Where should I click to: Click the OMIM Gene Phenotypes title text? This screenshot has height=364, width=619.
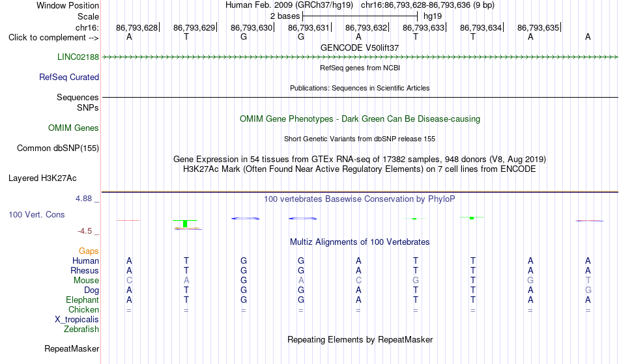pyautogui.click(x=360, y=119)
